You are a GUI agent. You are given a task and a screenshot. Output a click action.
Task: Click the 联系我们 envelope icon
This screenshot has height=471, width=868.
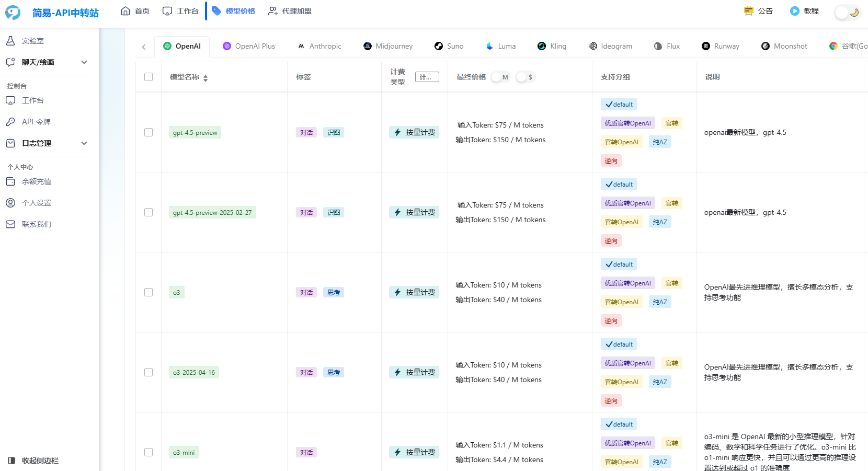[x=10, y=224]
